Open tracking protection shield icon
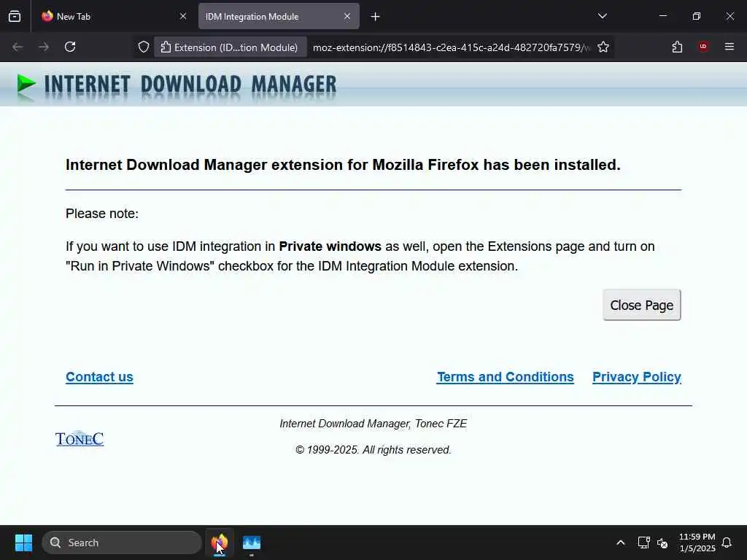Screen dimensions: 747x560 (x=144, y=47)
